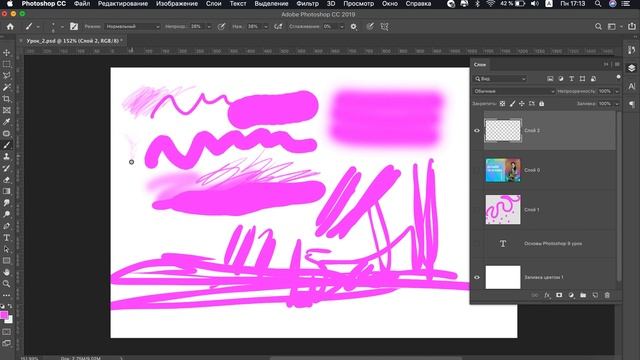Screen dimensions: 640x360
Task: Create new fill or adjustment layer
Action: click(x=571, y=295)
